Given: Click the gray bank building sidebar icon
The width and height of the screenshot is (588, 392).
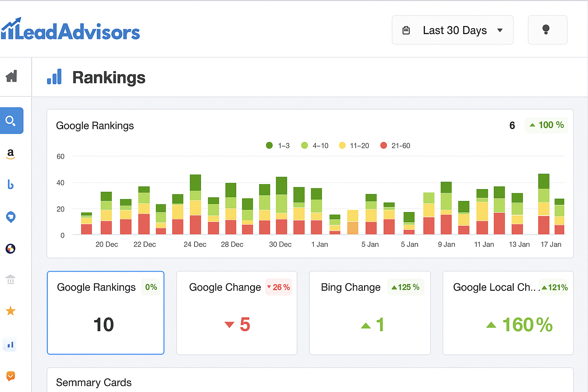Looking at the screenshot, I should tap(11, 279).
